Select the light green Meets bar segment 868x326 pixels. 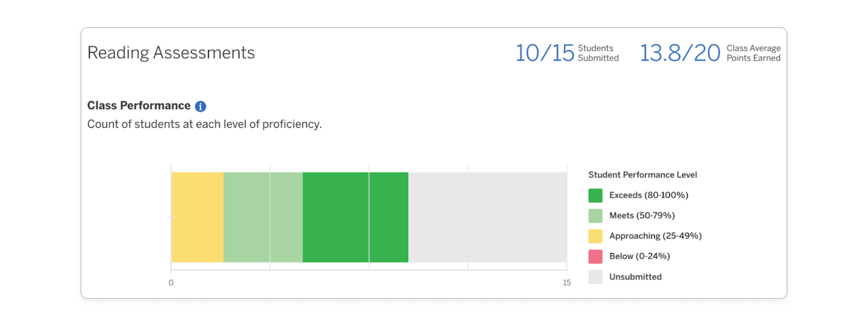(x=262, y=216)
